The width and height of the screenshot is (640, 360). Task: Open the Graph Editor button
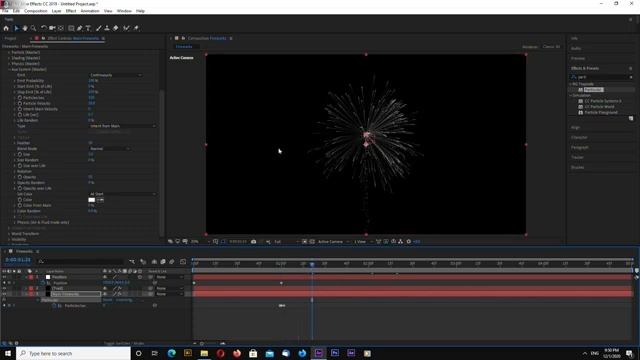click(x=183, y=261)
